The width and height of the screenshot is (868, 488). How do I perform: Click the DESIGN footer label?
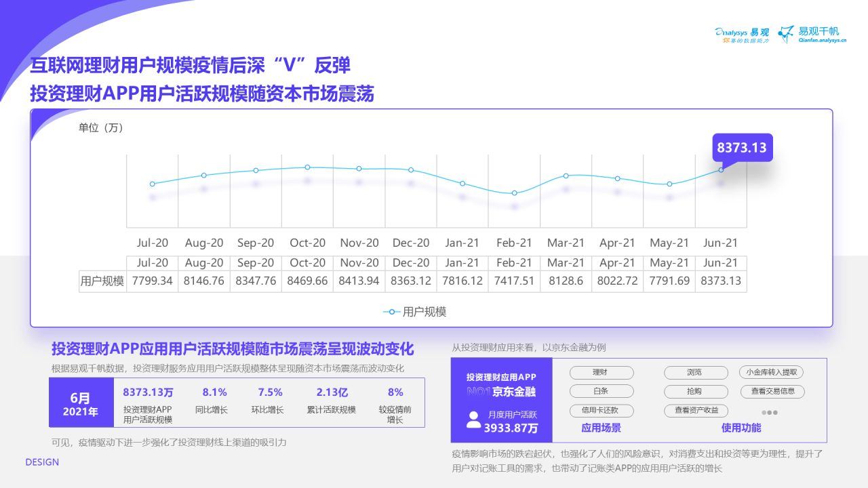42,462
